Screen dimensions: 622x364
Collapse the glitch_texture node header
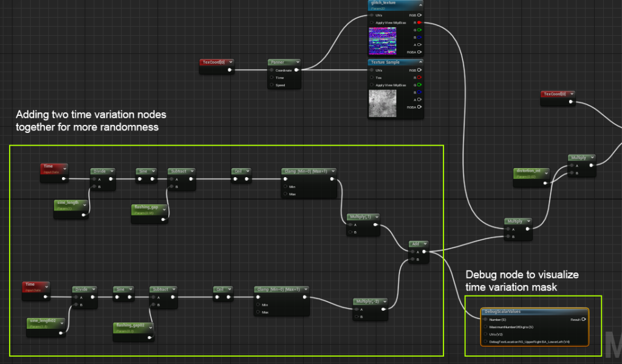[421, 4]
